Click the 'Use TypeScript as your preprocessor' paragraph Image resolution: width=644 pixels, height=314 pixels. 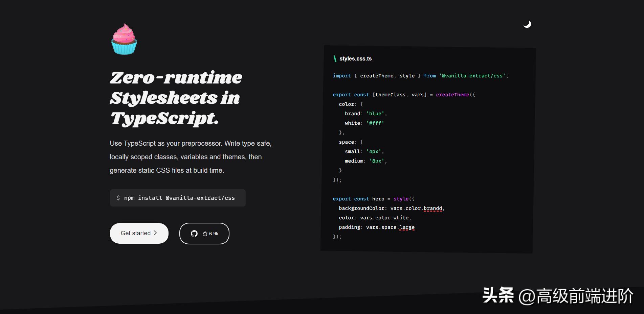(191, 157)
